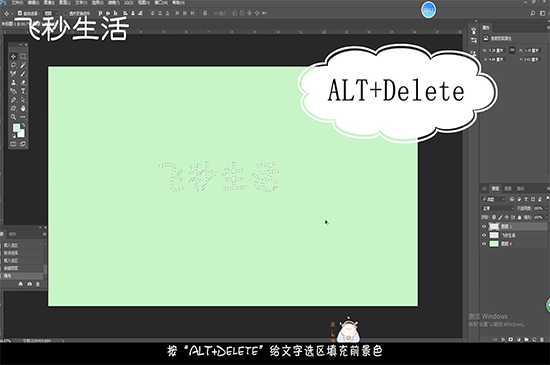Select the green background layer thumbnail

(494, 244)
